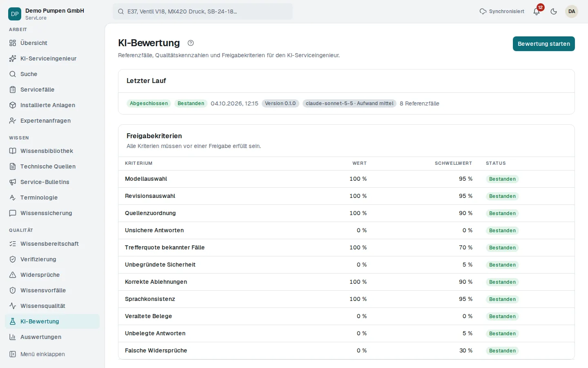Open Verifizierung shield-check icon
Screen dimensions: 588x368
(13, 259)
